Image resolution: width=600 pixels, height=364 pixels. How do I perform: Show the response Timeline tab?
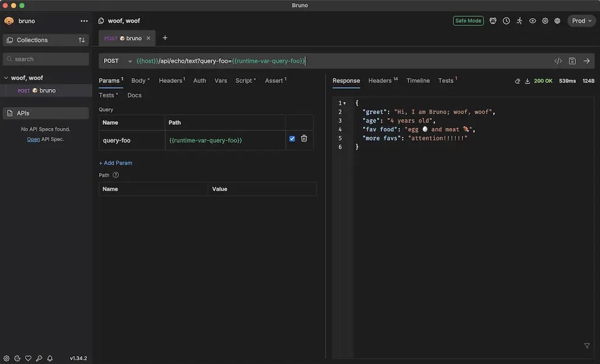point(418,80)
